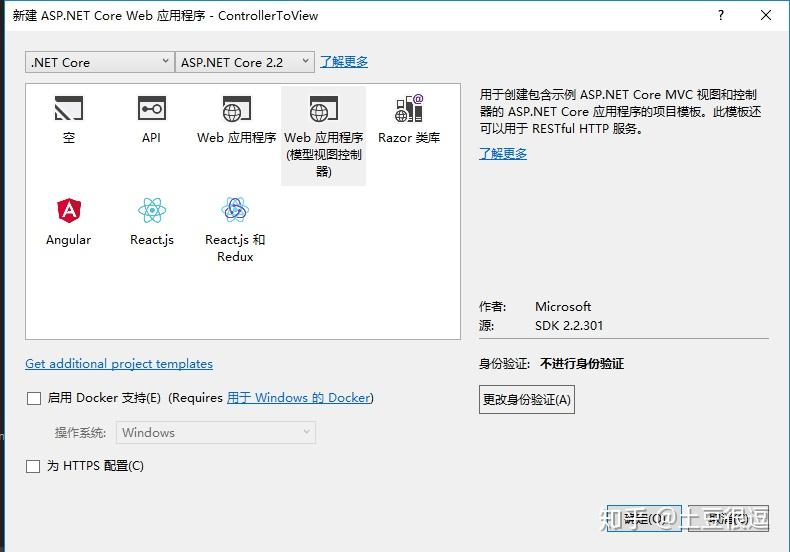
Task: Close the new ASP.NET Core dialog
Action: [766, 15]
